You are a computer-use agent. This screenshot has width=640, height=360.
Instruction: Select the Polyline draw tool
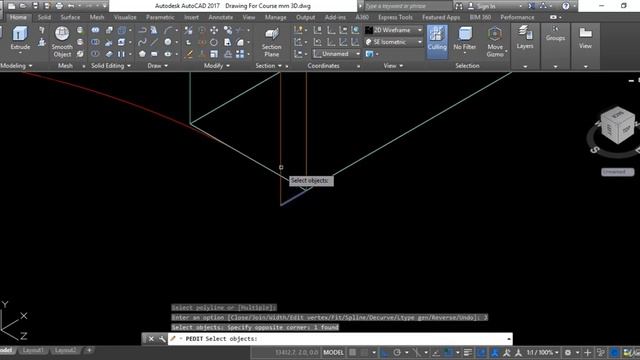[142, 30]
